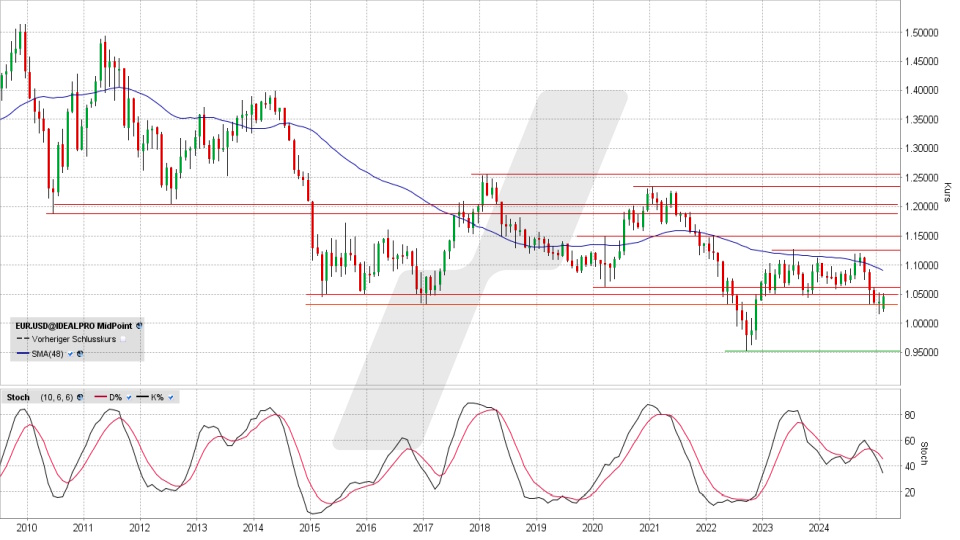This screenshot has height=540, width=960.
Task: Click the 2010 year label on time axis
Action: click(x=26, y=527)
